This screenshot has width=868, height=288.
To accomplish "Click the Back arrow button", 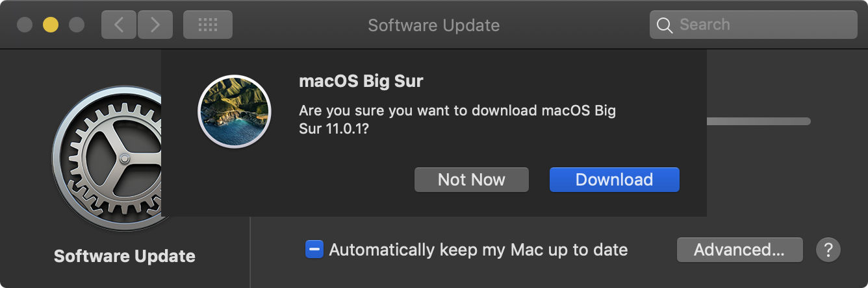I will click(x=119, y=25).
